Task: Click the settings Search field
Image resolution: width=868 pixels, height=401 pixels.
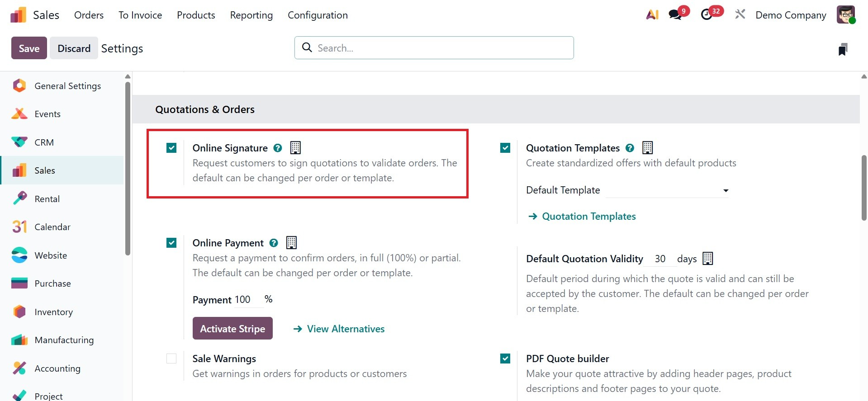Action: (x=434, y=48)
